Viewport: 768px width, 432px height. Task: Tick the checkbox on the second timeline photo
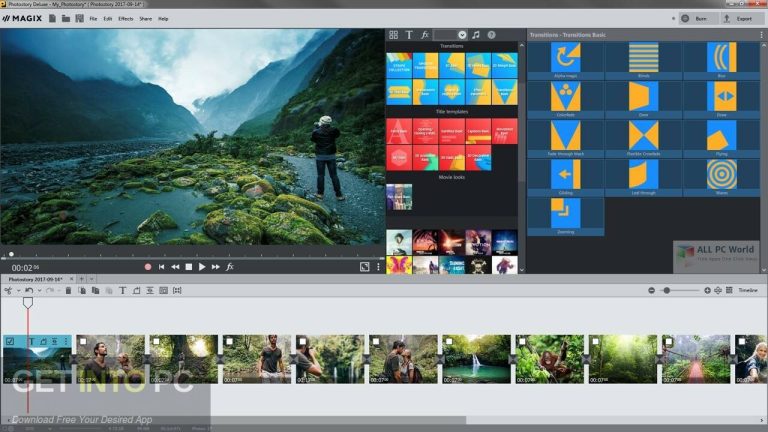pos(83,341)
